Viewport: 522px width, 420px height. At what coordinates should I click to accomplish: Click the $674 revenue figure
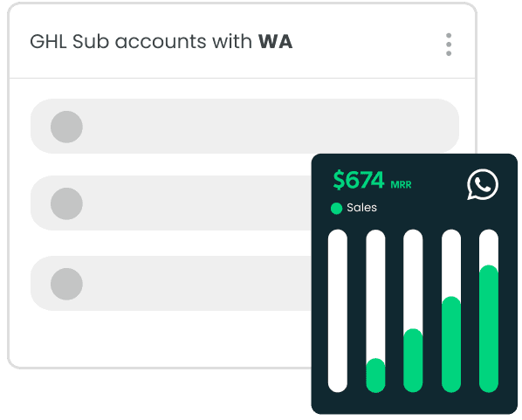[359, 180]
